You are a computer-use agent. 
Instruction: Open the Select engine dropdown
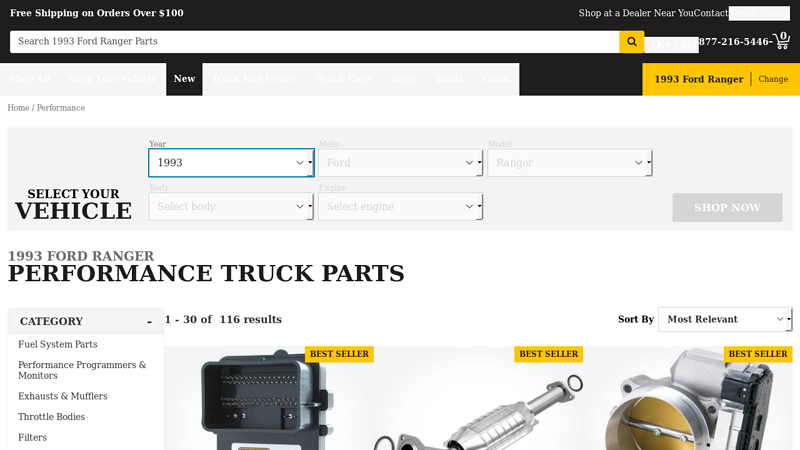point(401,207)
